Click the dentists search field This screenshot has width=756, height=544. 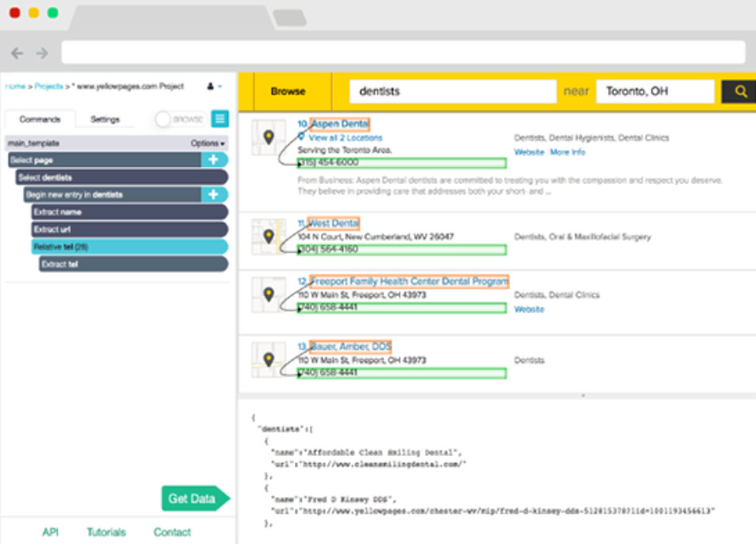tap(452, 91)
